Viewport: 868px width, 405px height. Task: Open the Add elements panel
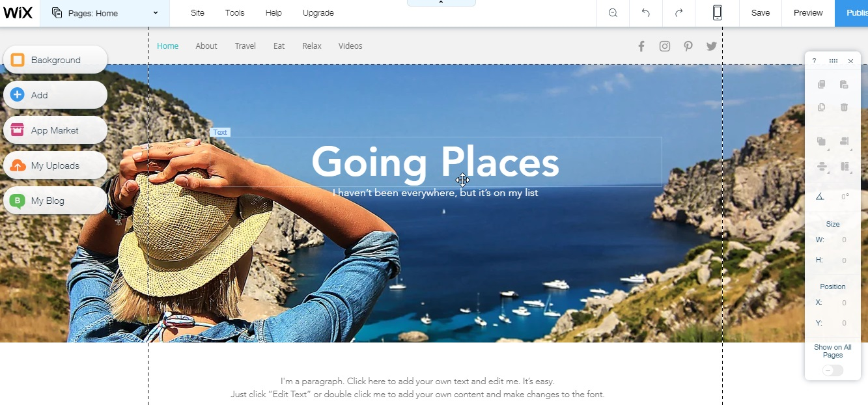[x=55, y=95]
